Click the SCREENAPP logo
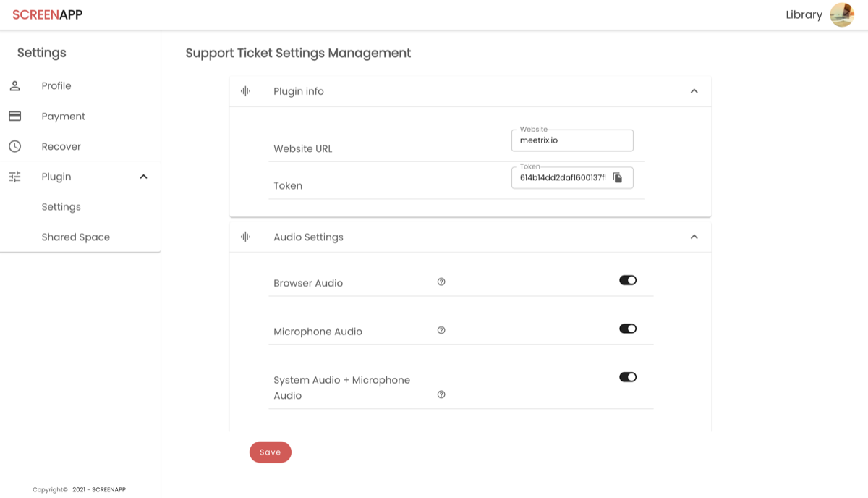The image size is (868, 498). 46,14
